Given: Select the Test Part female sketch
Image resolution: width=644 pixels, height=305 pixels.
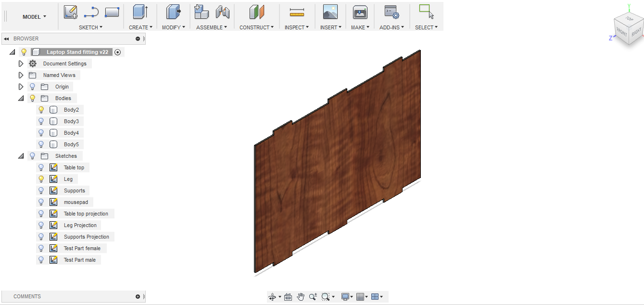Looking at the screenshot, I should pos(82,248).
